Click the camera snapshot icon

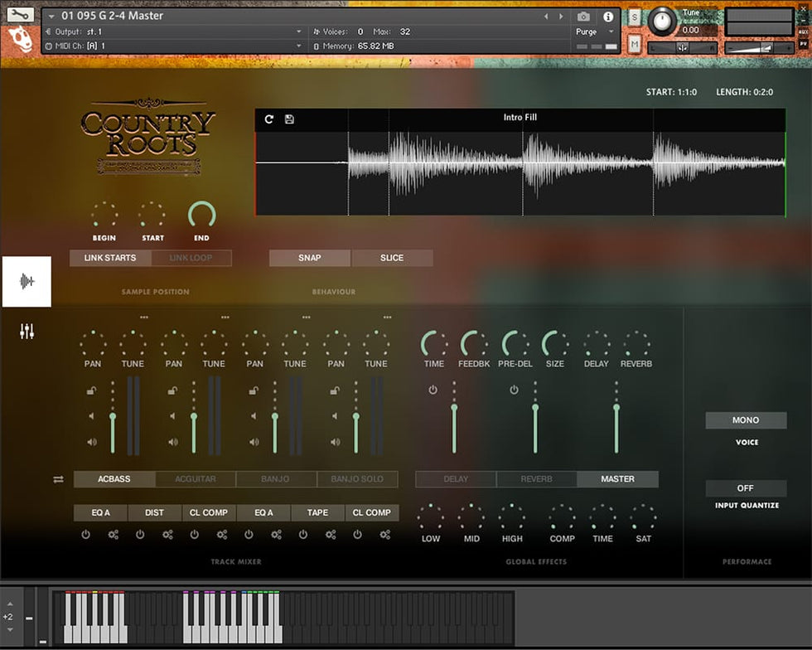[x=583, y=17]
